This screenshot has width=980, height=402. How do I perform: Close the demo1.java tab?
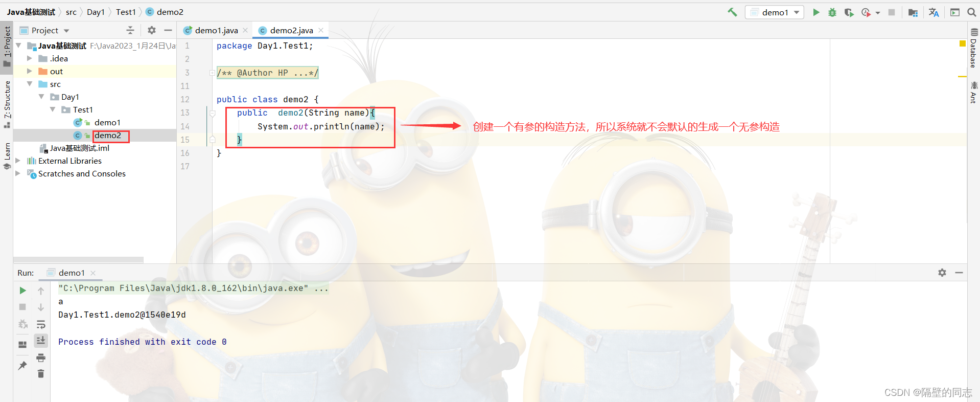coord(245,30)
